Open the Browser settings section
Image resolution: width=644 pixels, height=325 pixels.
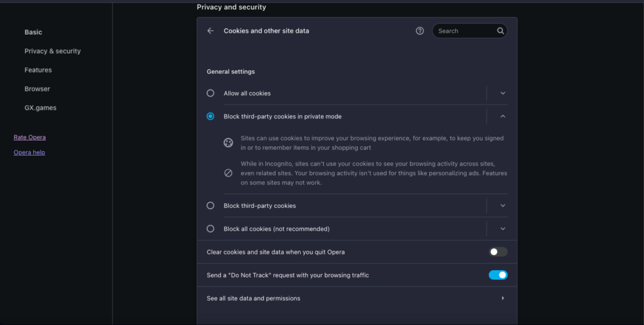[37, 89]
